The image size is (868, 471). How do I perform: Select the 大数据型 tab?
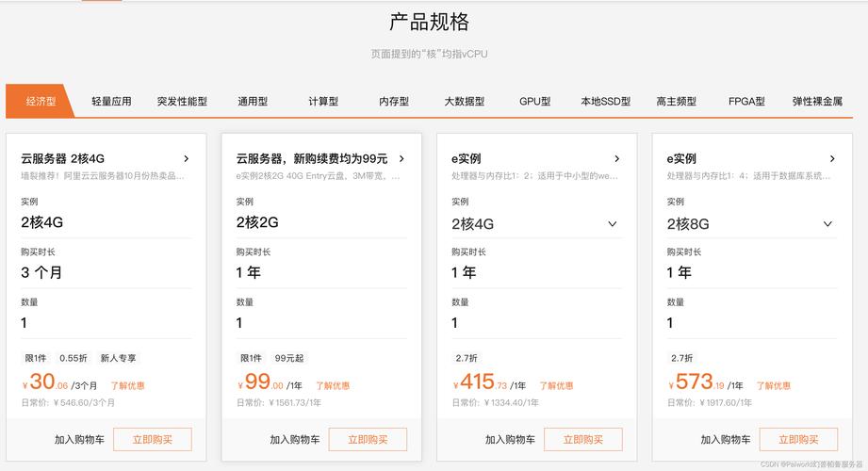[x=465, y=102]
